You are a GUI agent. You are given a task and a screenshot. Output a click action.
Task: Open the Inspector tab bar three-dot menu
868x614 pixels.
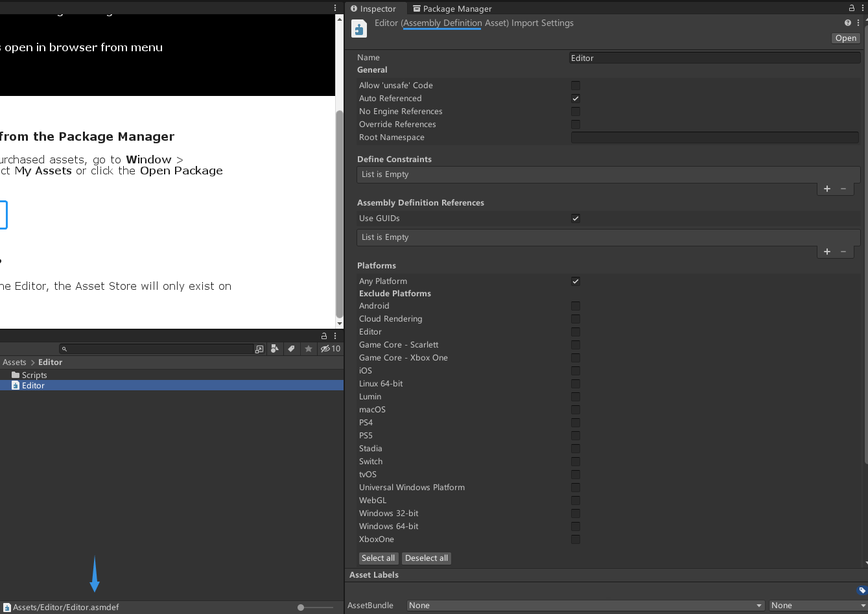coord(862,8)
